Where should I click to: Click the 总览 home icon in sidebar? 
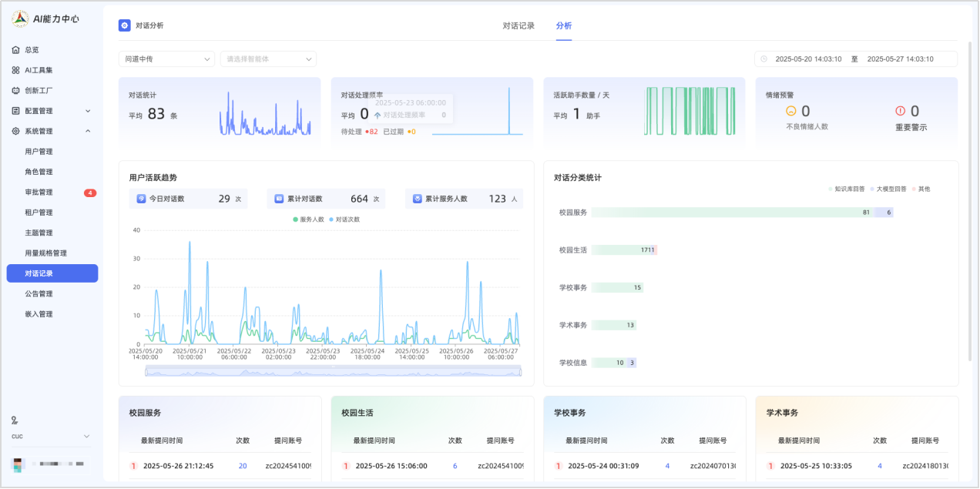pos(15,50)
